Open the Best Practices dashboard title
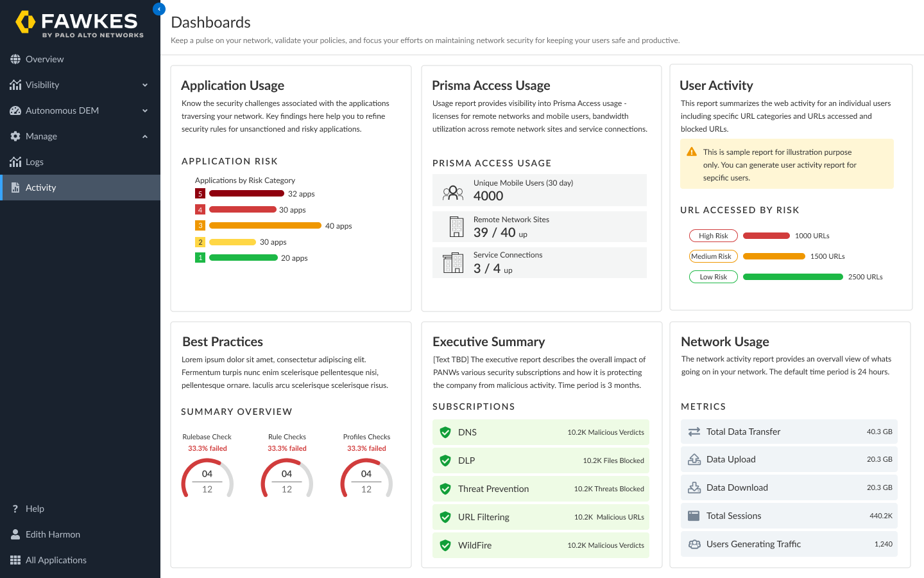924x578 pixels. 223,342
